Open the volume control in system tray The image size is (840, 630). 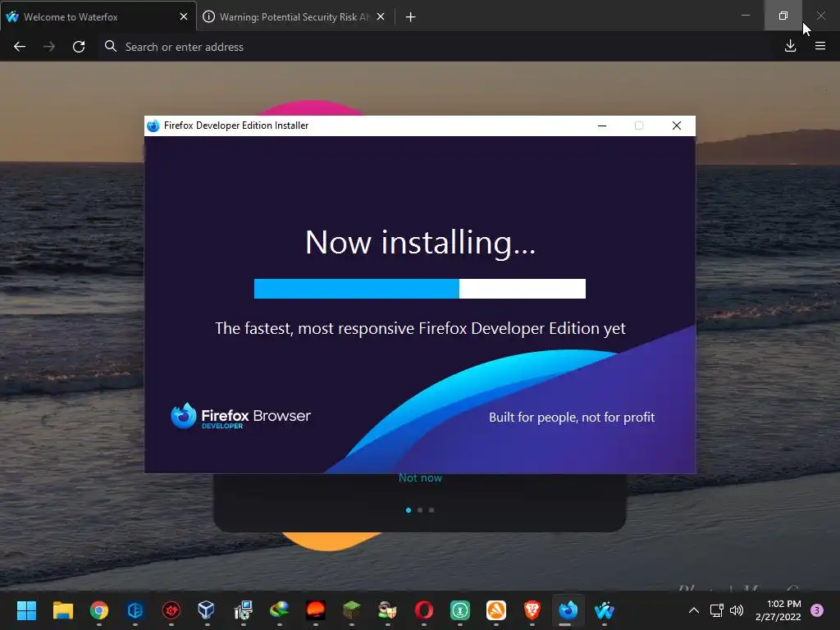[x=737, y=610]
